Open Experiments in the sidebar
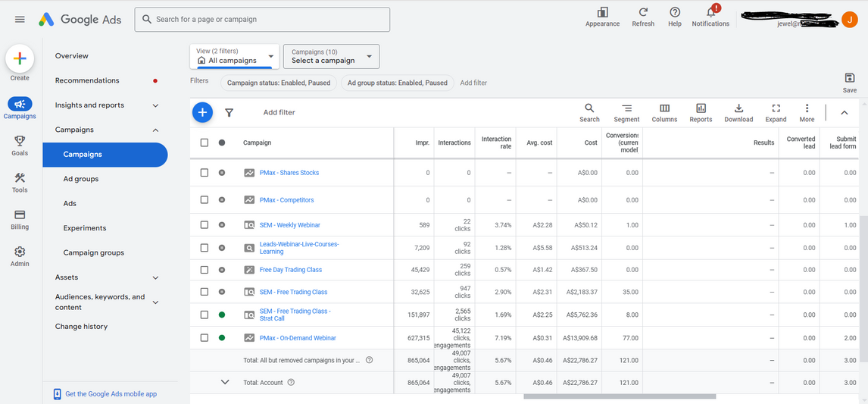This screenshot has width=868, height=404. (85, 228)
